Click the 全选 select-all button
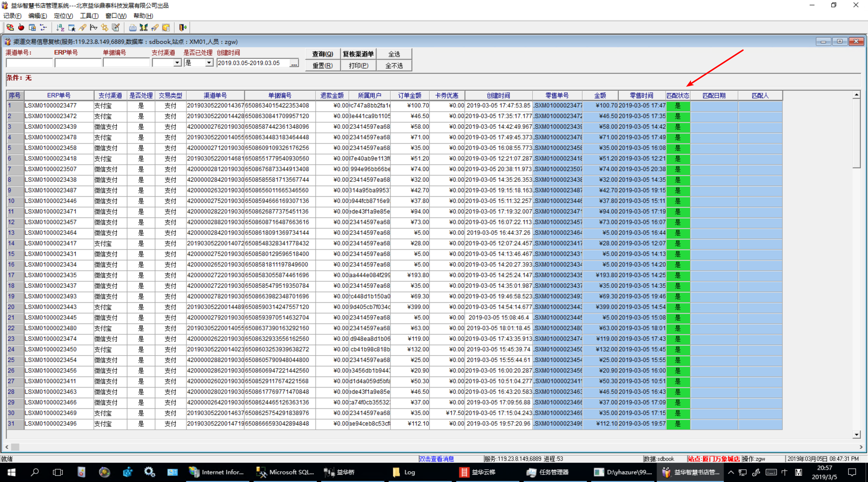The image size is (868, 482). tap(394, 54)
